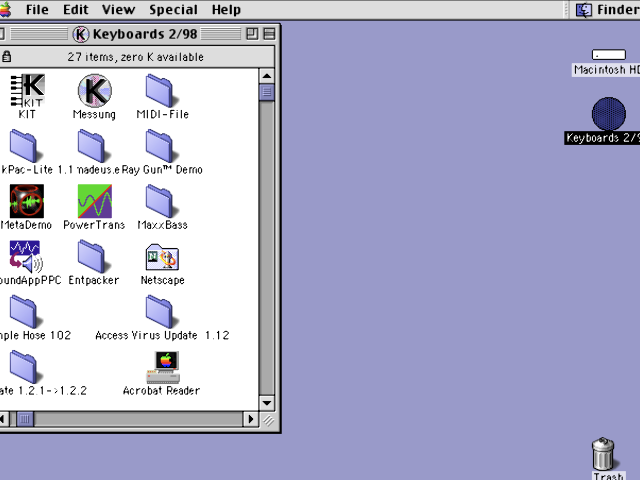Open the Access Virus Update 1.12 folder
The height and width of the screenshot is (480, 640).
tap(162, 311)
